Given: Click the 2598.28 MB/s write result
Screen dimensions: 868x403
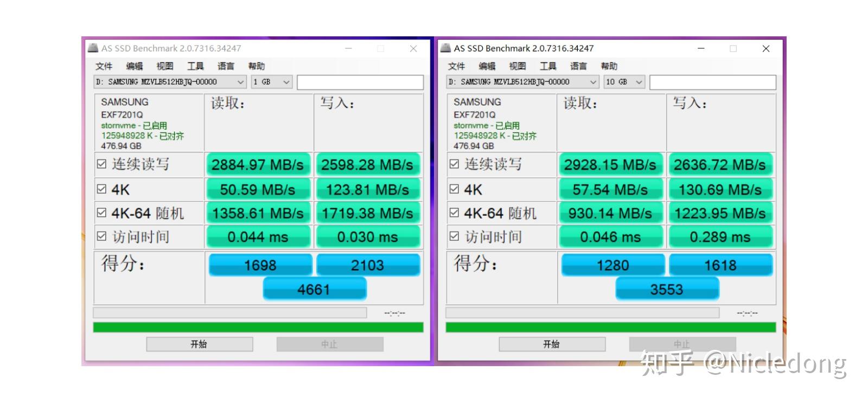Looking at the screenshot, I should [368, 164].
